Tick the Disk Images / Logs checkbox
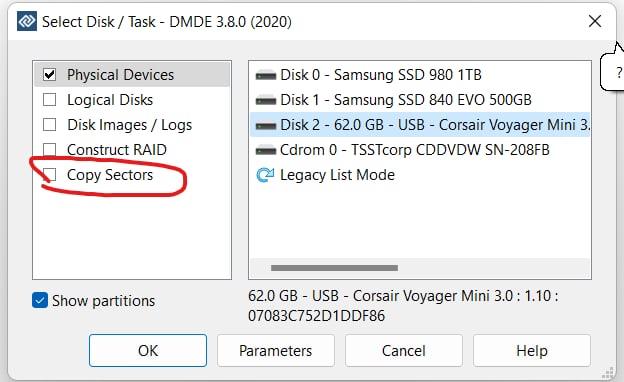The width and height of the screenshot is (624, 382). (49, 125)
